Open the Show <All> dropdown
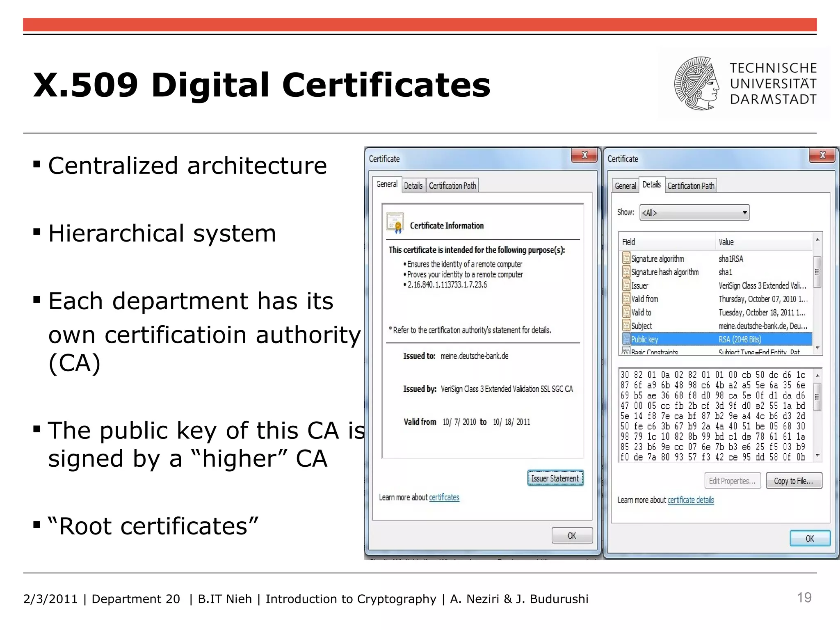 click(694, 212)
